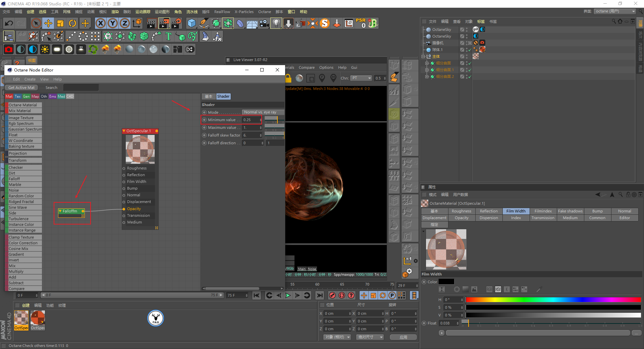
Task: Switch to the Shader tab
Action: coord(223,96)
